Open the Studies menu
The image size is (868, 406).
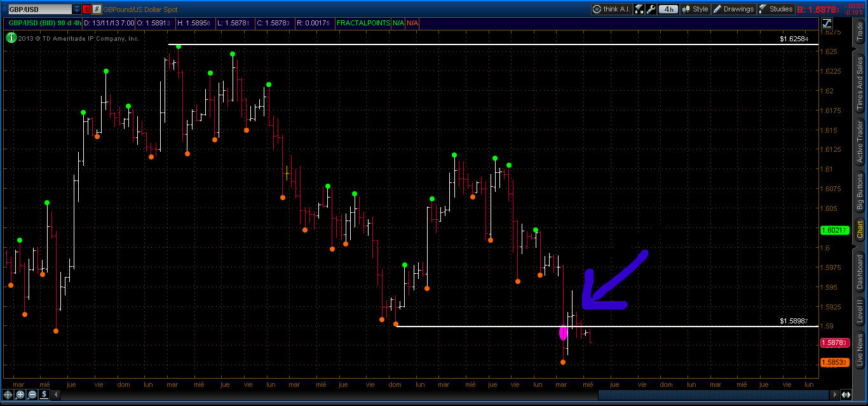click(776, 9)
